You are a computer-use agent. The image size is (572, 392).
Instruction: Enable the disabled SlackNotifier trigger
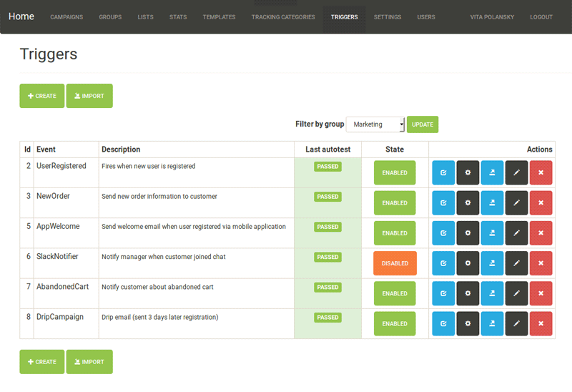[x=395, y=263]
